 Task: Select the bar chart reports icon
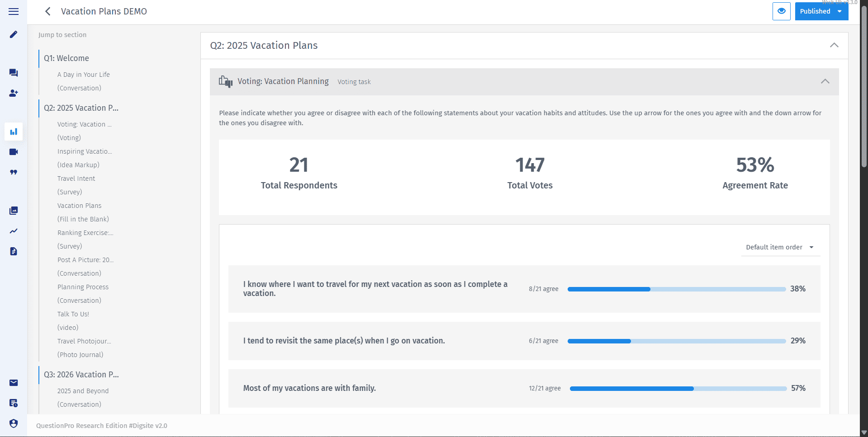[x=13, y=132]
